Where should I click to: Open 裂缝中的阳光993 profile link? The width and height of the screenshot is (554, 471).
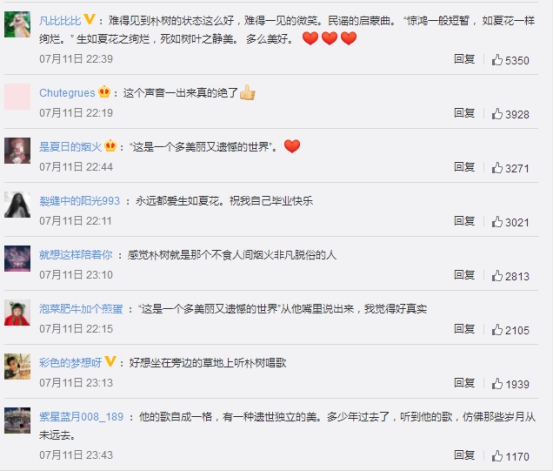click(79, 201)
